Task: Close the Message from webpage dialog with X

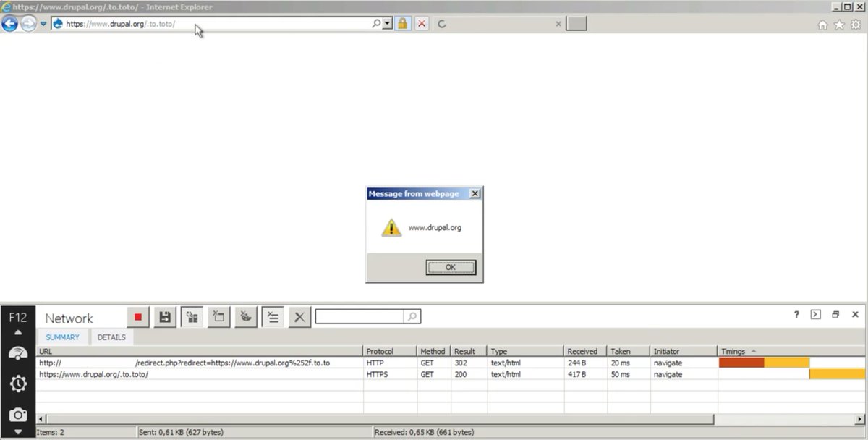Action: (475, 194)
